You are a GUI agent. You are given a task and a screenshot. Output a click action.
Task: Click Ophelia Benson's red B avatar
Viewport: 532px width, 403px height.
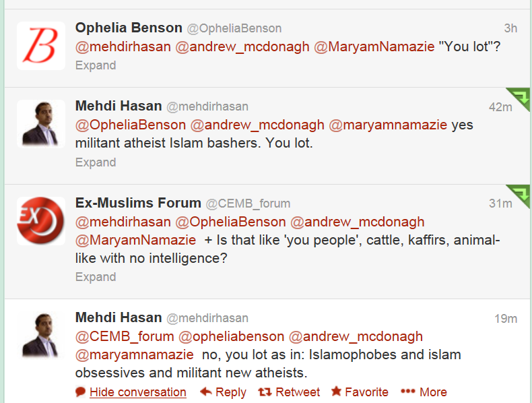click(41, 46)
